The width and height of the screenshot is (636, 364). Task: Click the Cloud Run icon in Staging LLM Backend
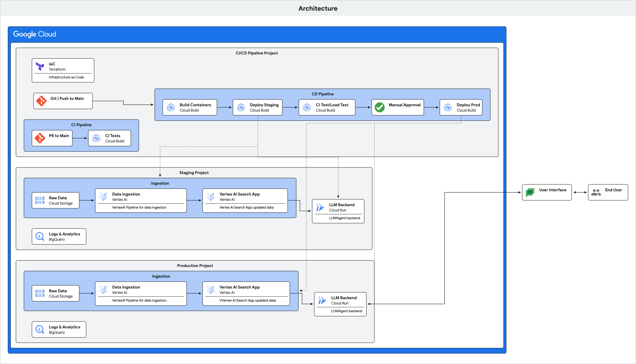click(x=320, y=207)
